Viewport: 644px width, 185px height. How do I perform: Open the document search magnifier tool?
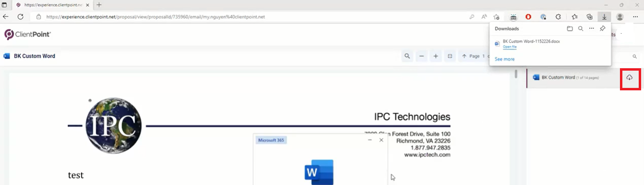tap(407, 56)
